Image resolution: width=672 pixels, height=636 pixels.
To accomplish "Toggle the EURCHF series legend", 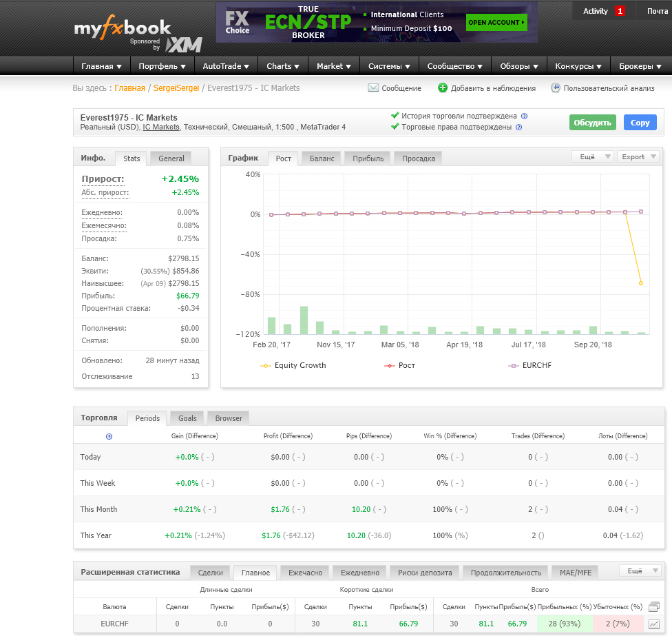I will pyautogui.click(x=529, y=366).
